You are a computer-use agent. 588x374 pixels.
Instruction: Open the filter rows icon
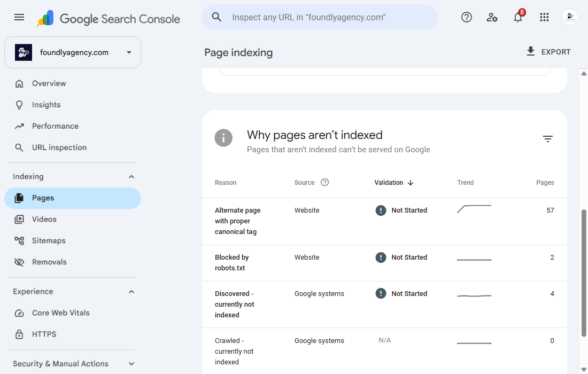pyautogui.click(x=547, y=139)
